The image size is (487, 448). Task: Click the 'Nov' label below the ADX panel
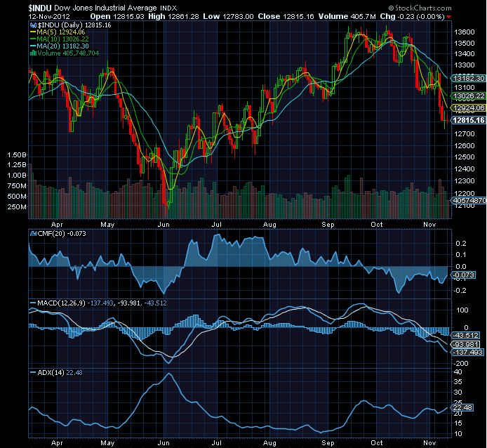[429, 442]
